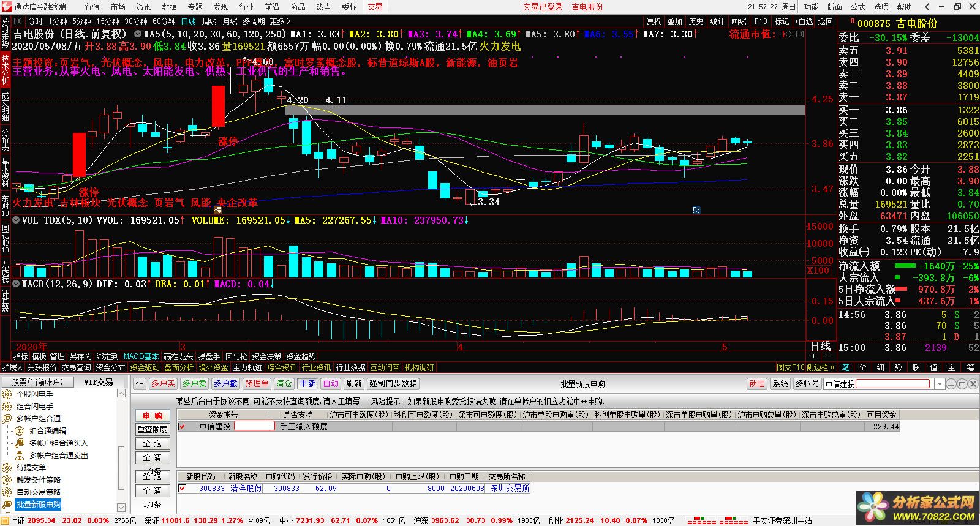The width and height of the screenshot is (980, 526).
Task: Click the 刷新 refresh button
Action: coord(354,384)
